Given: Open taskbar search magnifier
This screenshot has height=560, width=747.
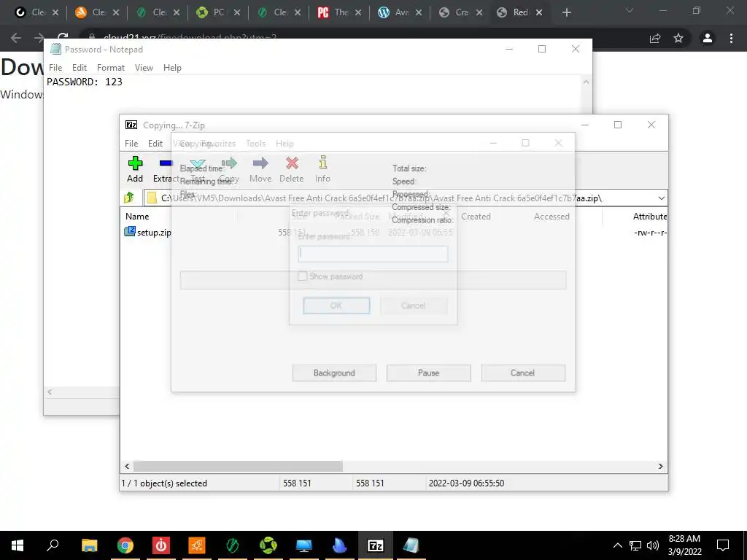Looking at the screenshot, I should point(53,545).
